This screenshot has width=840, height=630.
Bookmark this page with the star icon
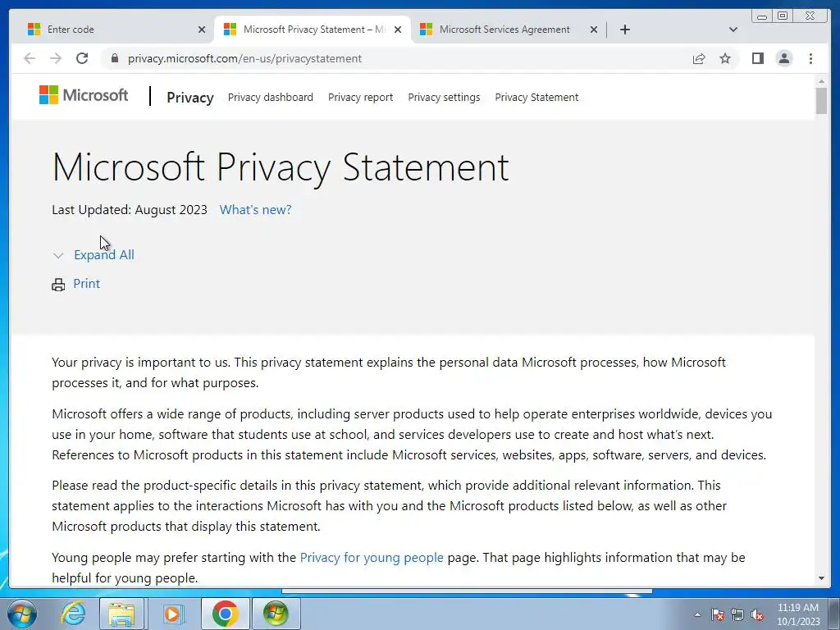(x=725, y=58)
